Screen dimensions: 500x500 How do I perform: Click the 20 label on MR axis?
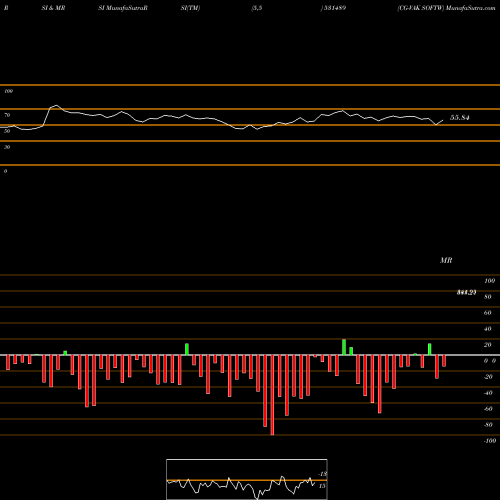488,345
